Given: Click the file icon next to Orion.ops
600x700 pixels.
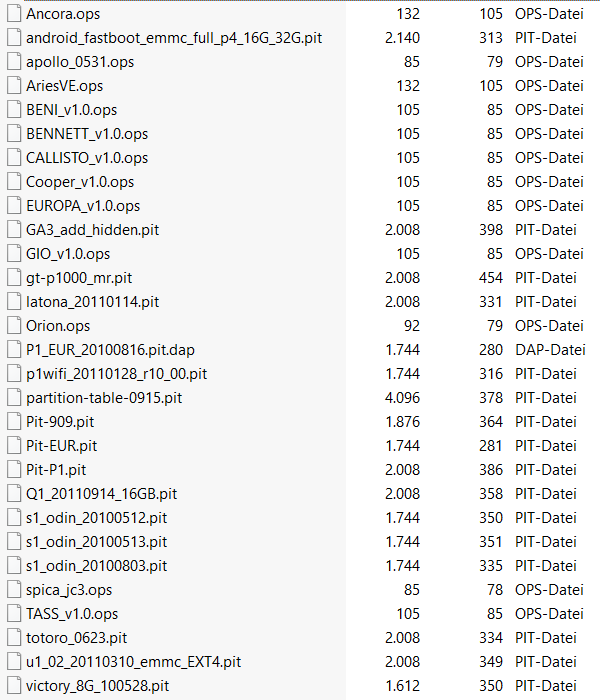Looking at the screenshot, I should [x=13, y=326].
